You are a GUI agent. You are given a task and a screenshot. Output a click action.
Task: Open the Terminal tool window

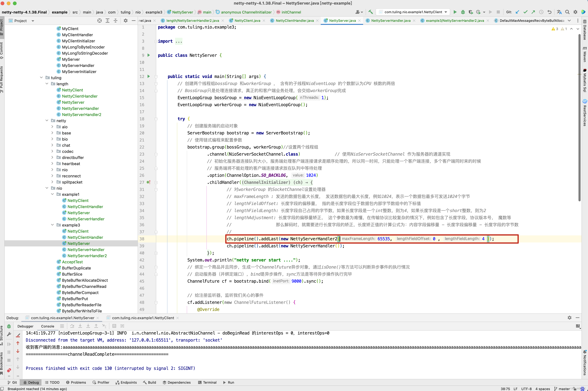pyautogui.click(x=207, y=382)
